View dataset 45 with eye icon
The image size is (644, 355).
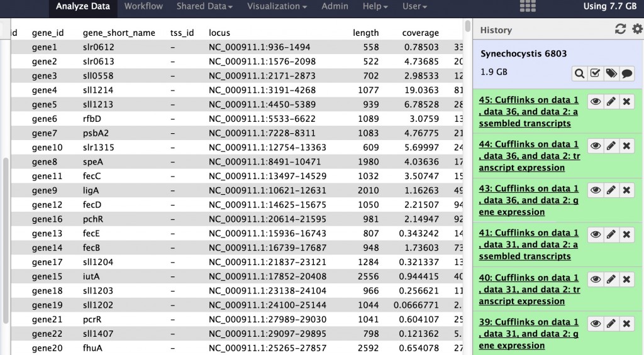[595, 102]
